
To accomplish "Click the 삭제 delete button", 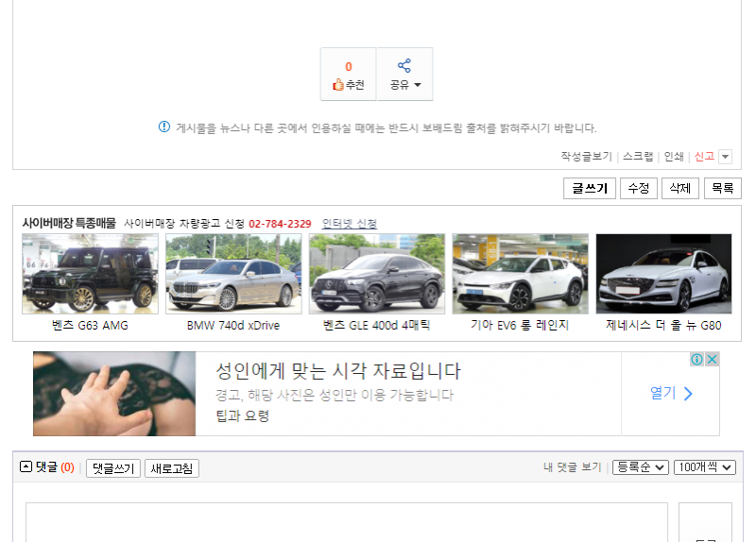I will click(680, 188).
